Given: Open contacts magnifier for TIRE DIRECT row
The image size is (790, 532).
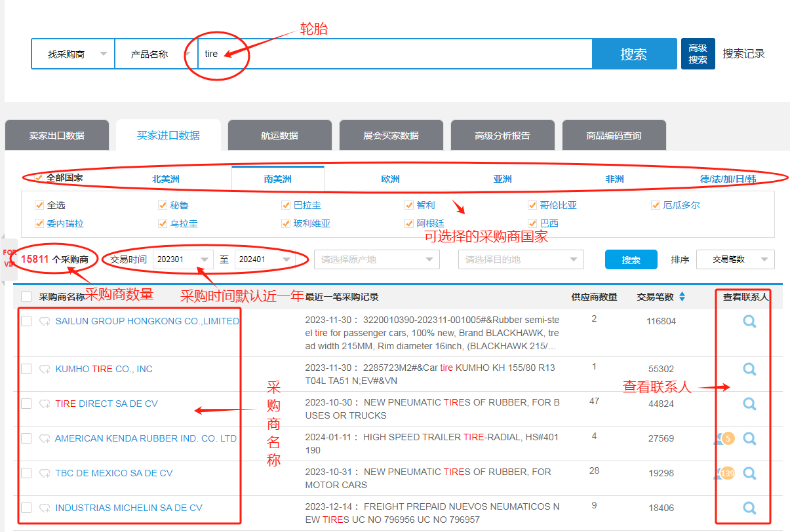Looking at the screenshot, I should pos(749,404).
